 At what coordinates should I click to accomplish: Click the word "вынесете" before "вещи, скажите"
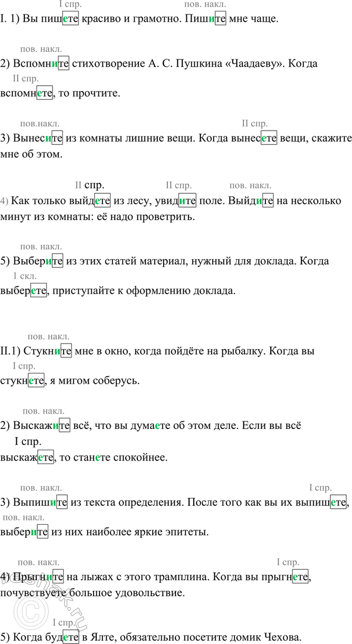coord(255,139)
